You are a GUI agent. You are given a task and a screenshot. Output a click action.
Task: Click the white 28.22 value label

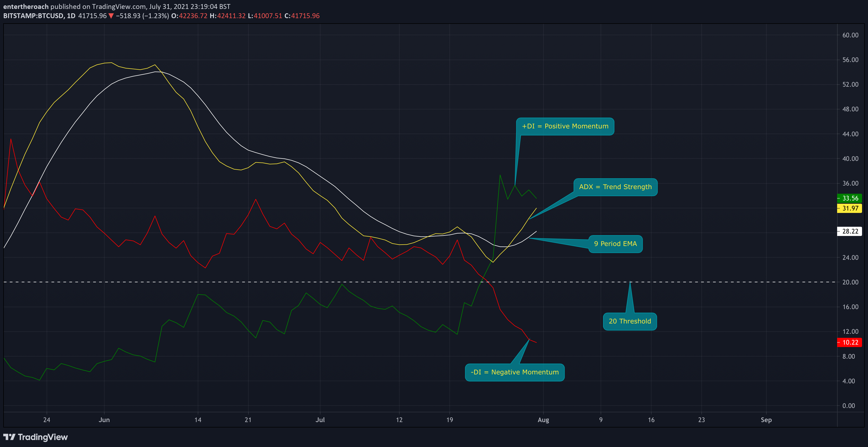(x=850, y=231)
